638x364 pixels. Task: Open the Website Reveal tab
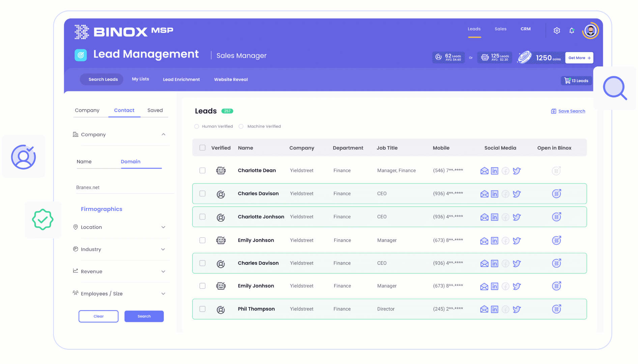tap(231, 80)
